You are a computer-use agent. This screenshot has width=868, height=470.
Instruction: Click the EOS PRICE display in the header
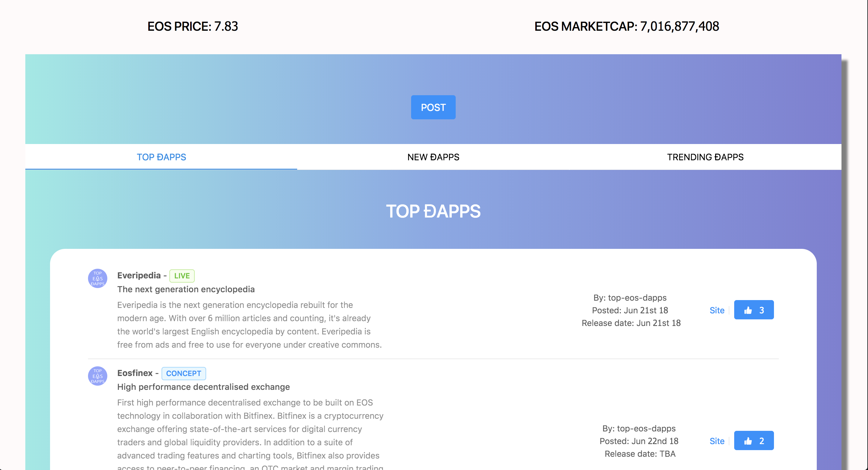coord(193,26)
